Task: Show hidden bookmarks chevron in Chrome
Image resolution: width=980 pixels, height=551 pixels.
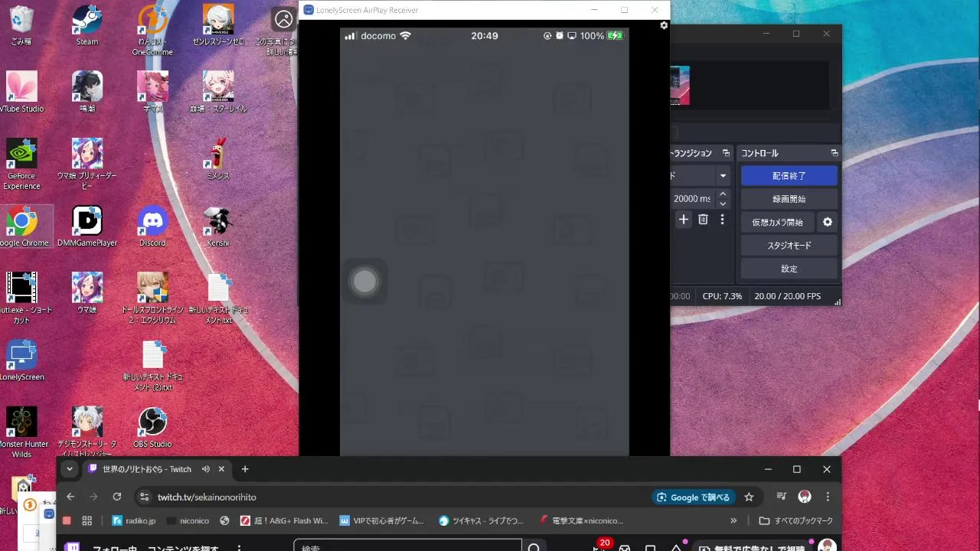Action: [x=733, y=520]
